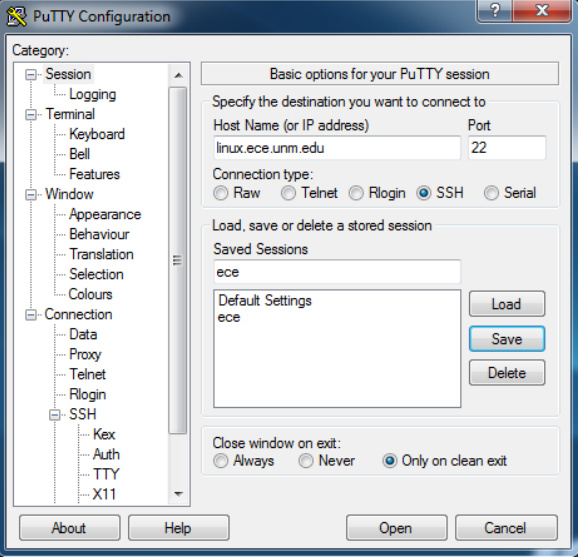Open the Proxy settings category
Image resolution: width=580 pixels, height=557 pixels.
pyautogui.click(x=85, y=355)
